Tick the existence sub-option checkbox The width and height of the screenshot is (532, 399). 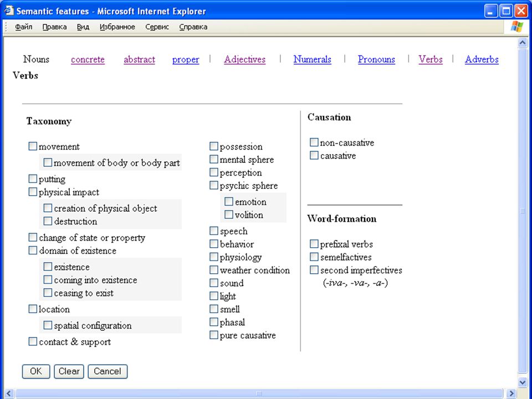[48, 267]
